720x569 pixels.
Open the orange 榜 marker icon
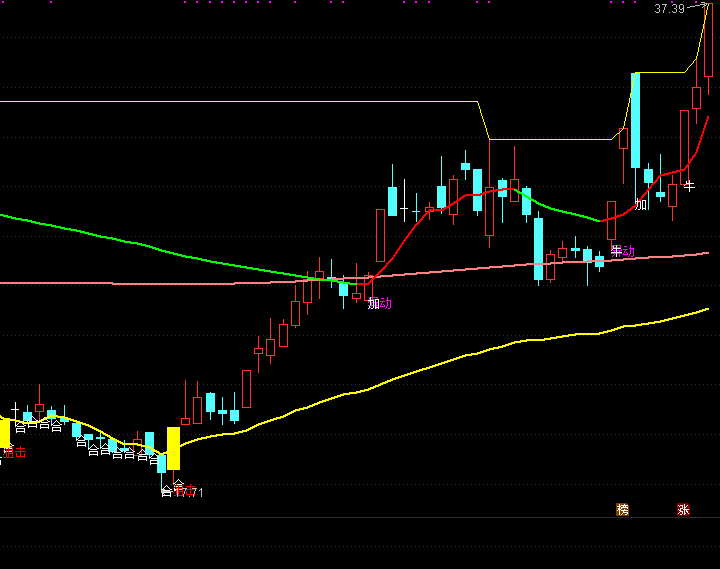pyautogui.click(x=622, y=509)
